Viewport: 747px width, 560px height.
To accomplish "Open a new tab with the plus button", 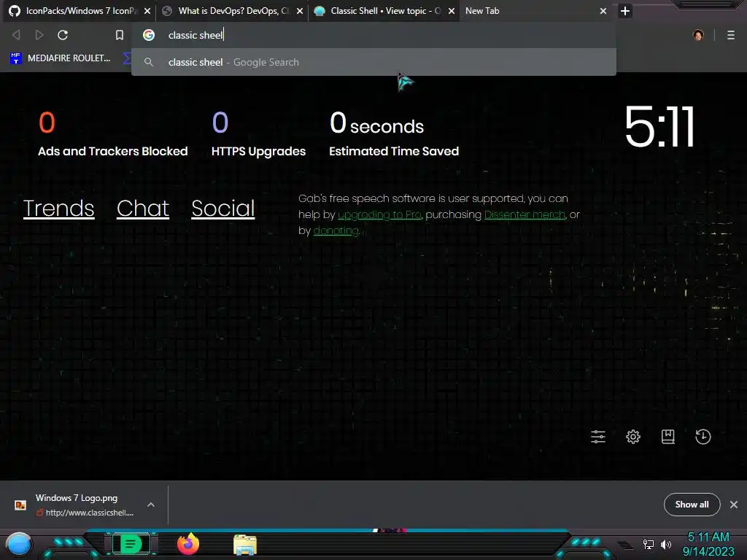I will [625, 10].
